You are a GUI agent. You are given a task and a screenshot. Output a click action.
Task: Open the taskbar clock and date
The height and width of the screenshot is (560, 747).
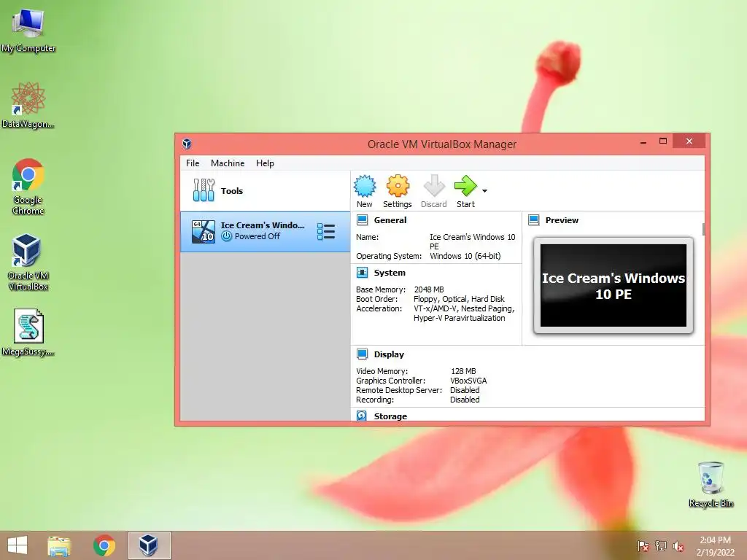tap(715, 545)
